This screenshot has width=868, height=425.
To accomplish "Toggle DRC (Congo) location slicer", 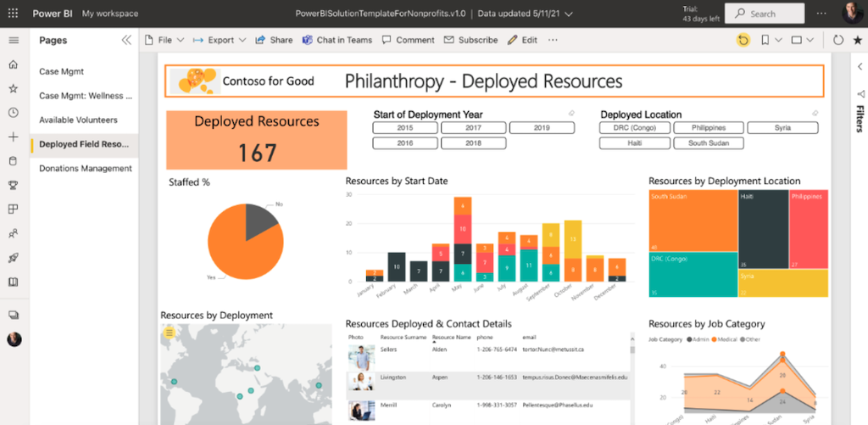I will [634, 128].
